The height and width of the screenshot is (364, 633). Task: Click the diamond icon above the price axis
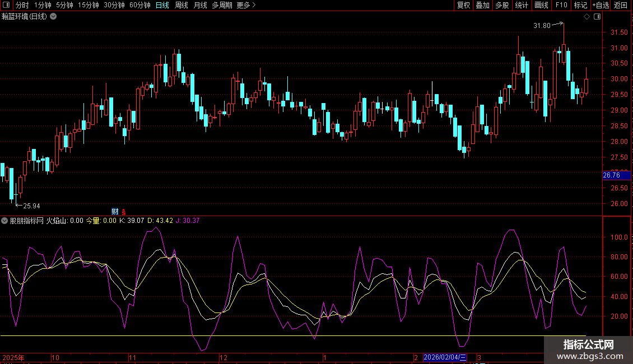tap(587, 17)
